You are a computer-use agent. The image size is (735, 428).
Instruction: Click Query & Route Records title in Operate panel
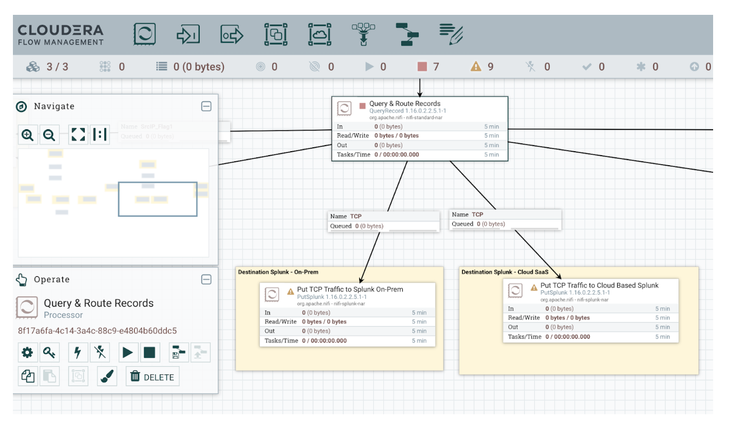98,303
